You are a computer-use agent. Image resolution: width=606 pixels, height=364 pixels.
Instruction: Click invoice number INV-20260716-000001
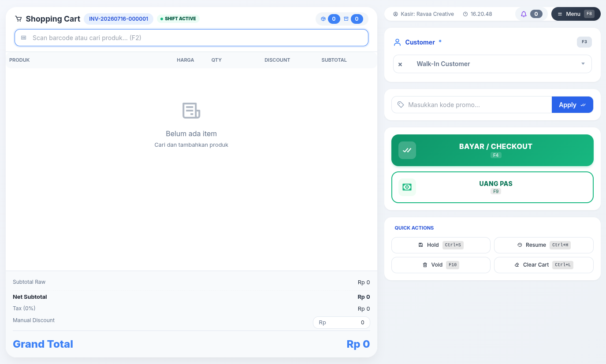[x=119, y=19]
